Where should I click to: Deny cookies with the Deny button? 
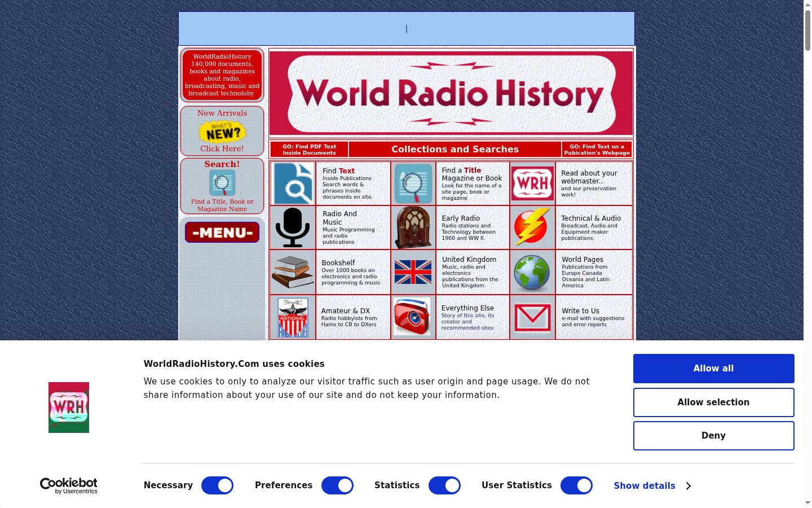point(714,436)
